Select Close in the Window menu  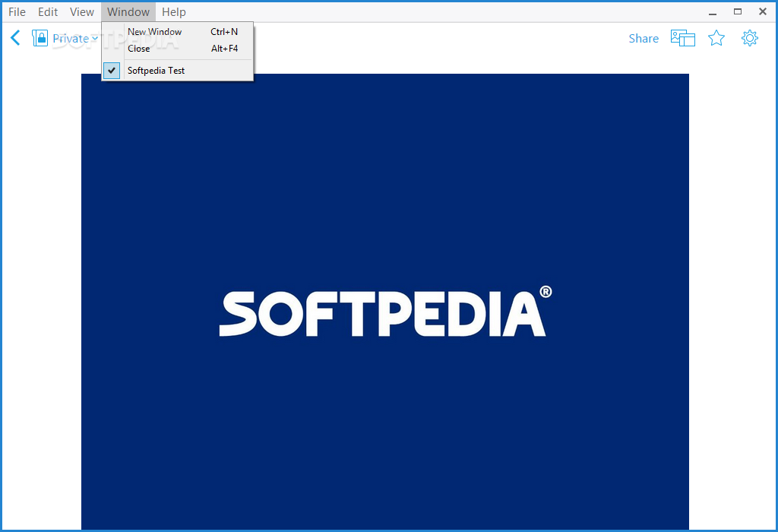coord(177,49)
